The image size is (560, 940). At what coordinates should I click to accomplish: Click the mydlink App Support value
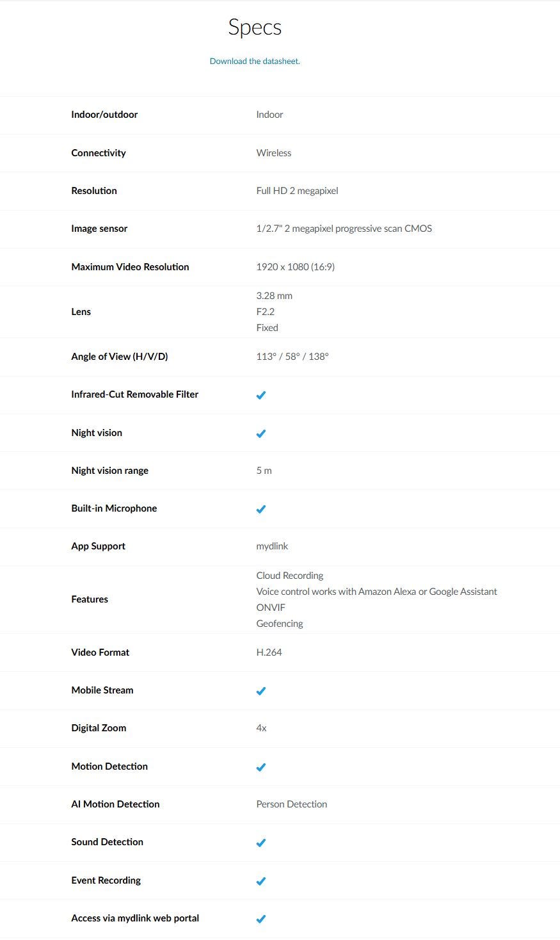272,546
